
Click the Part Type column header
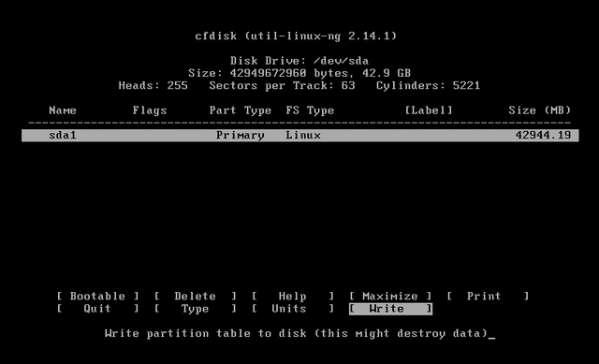241,110
